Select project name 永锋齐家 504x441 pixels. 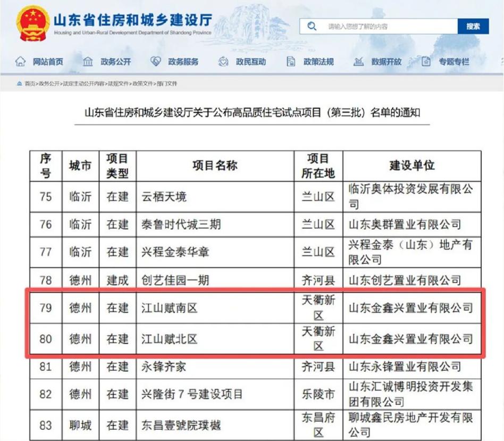point(164,367)
